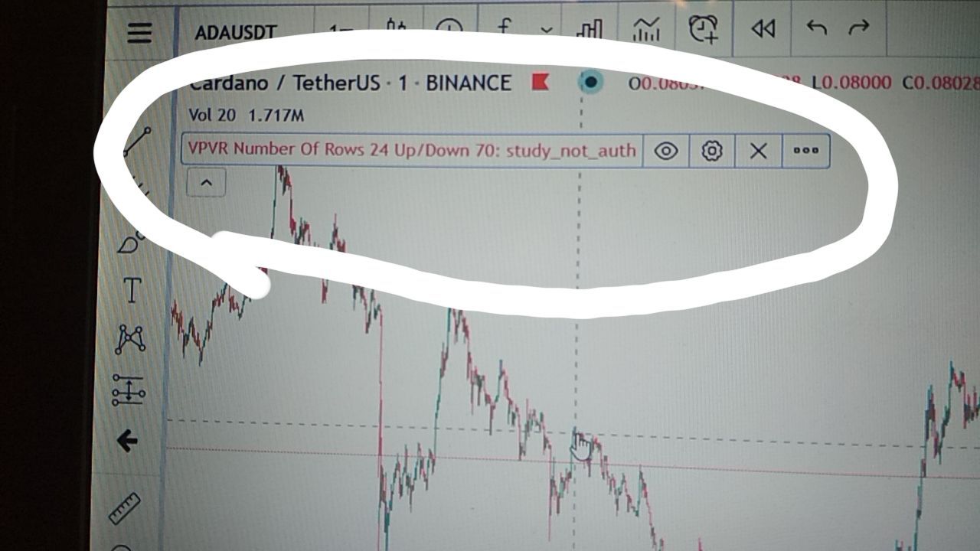Redo the last chart action
This screenshot has width=980, height=551.
click(x=859, y=28)
